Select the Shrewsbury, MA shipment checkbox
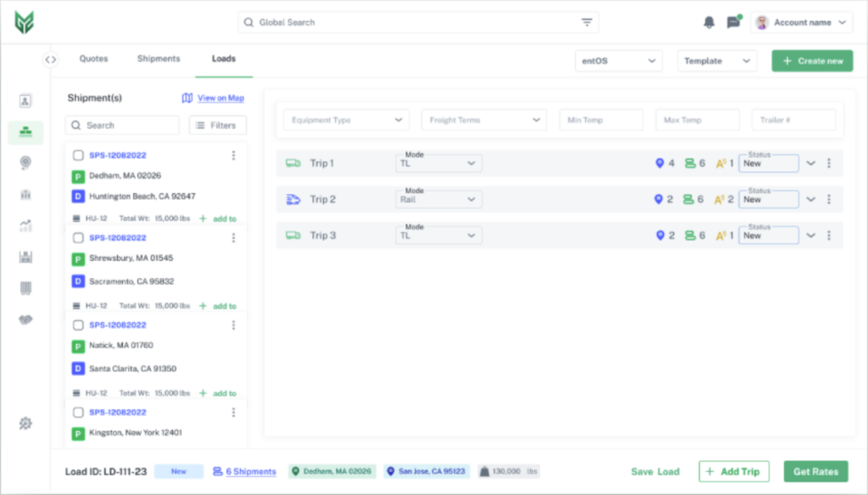The width and height of the screenshot is (868, 495). 78,238
